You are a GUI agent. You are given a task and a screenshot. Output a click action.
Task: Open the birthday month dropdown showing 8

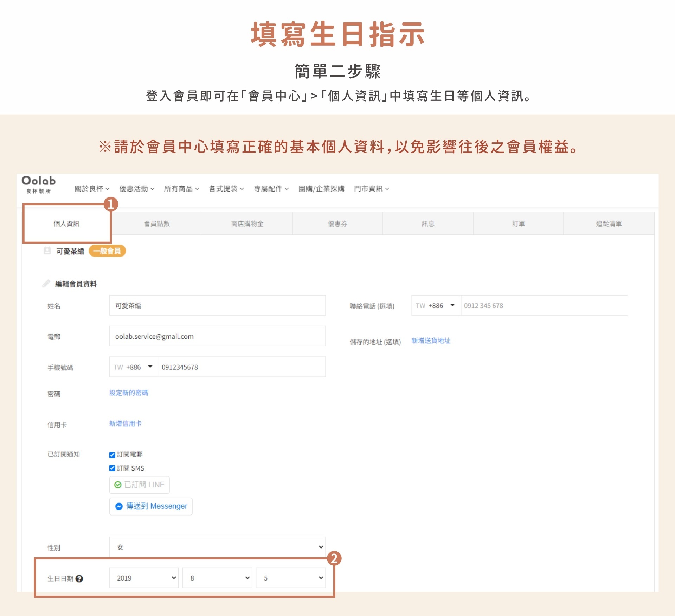tap(217, 578)
